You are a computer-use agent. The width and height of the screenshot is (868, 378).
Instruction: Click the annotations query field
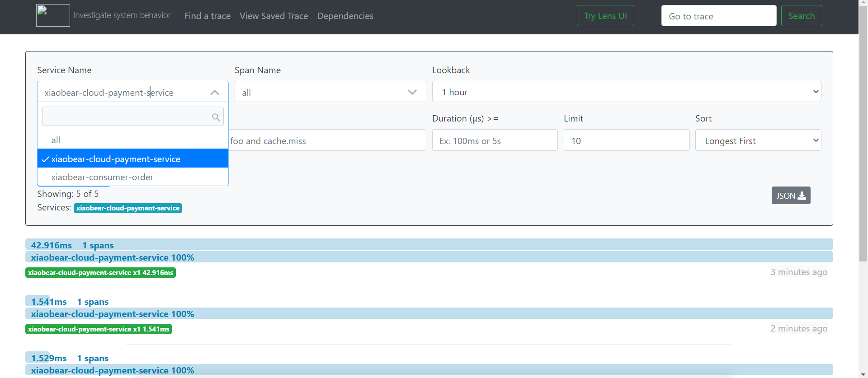(327, 140)
